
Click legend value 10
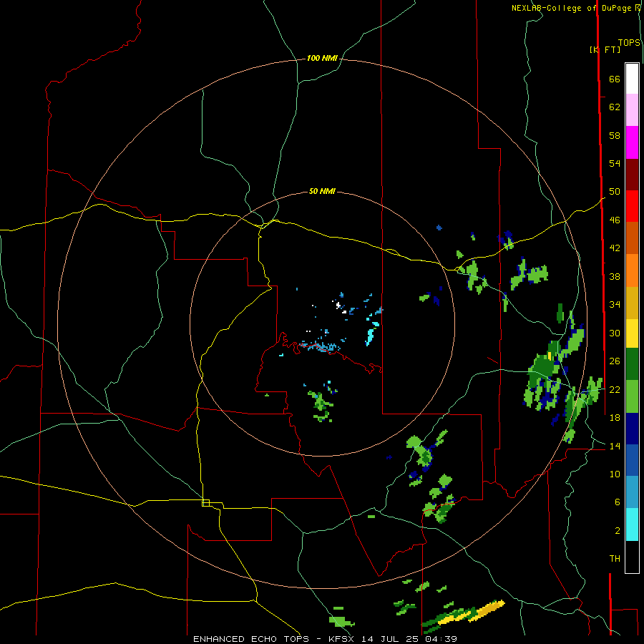[x=615, y=474]
